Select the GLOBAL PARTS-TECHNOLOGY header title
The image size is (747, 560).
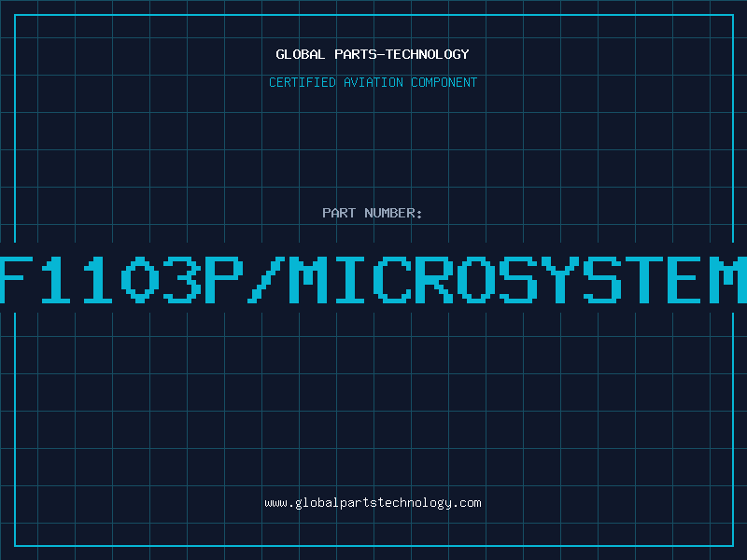tap(373, 54)
